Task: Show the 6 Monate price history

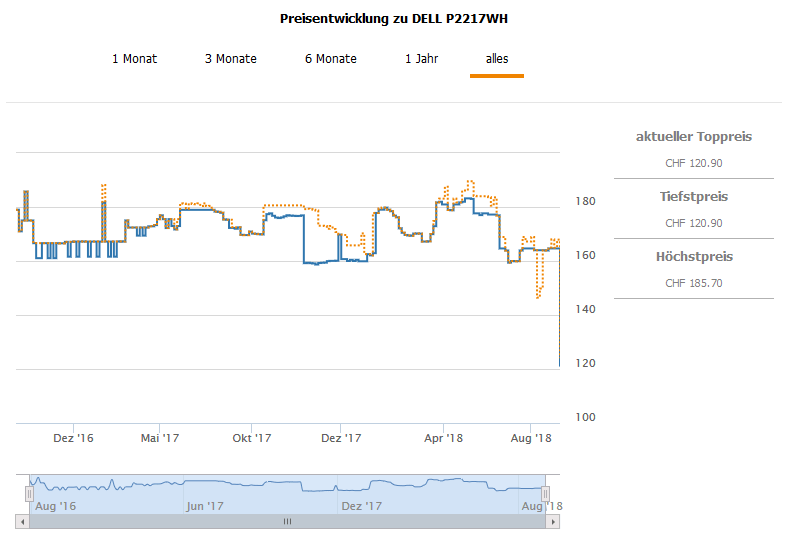Action: (x=330, y=59)
